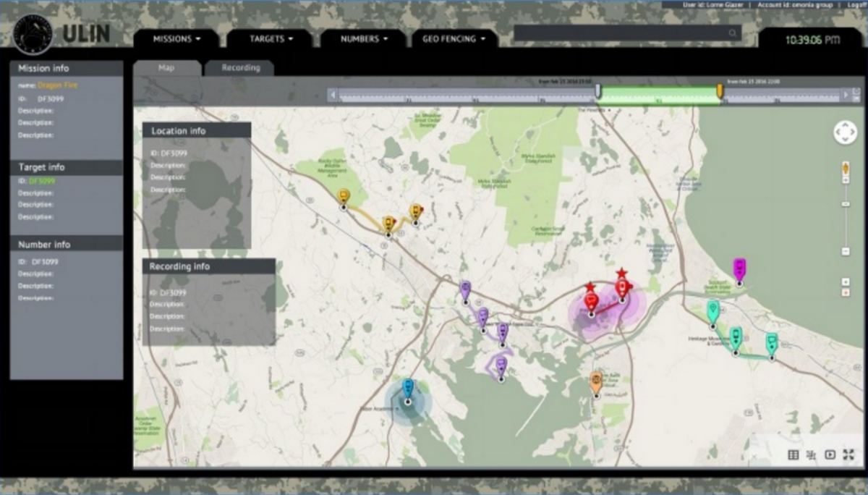868x495 pixels.
Task: Open the Targets dropdown menu
Action: 271,39
